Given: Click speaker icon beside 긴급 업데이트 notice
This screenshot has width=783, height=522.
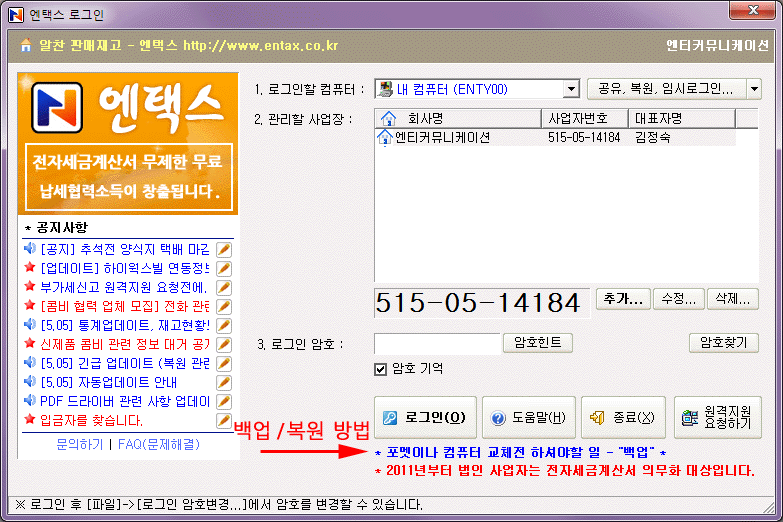Looking at the screenshot, I should click(x=30, y=362).
